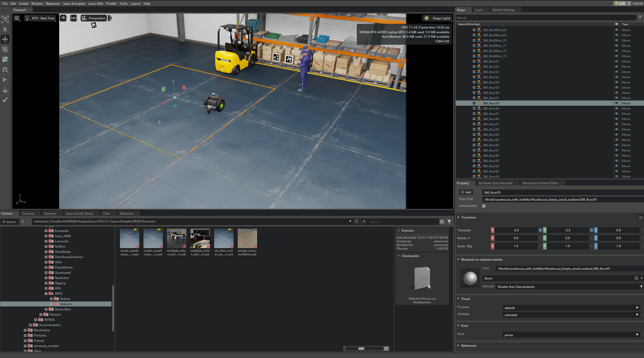
Task: Toggle the snap magnet tool
Action: tap(5, 70)
